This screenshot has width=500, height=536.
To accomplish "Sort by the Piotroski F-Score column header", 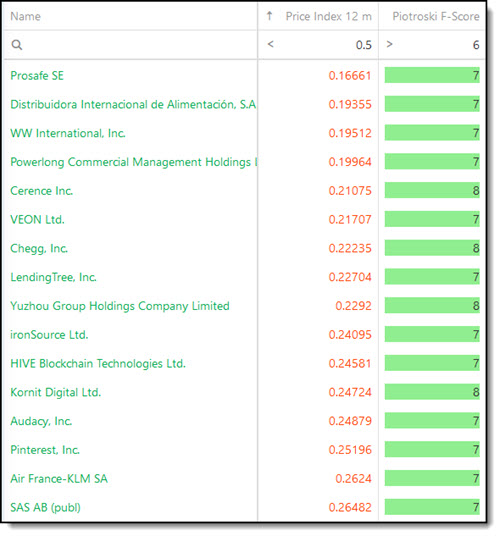I will (436, 16).
